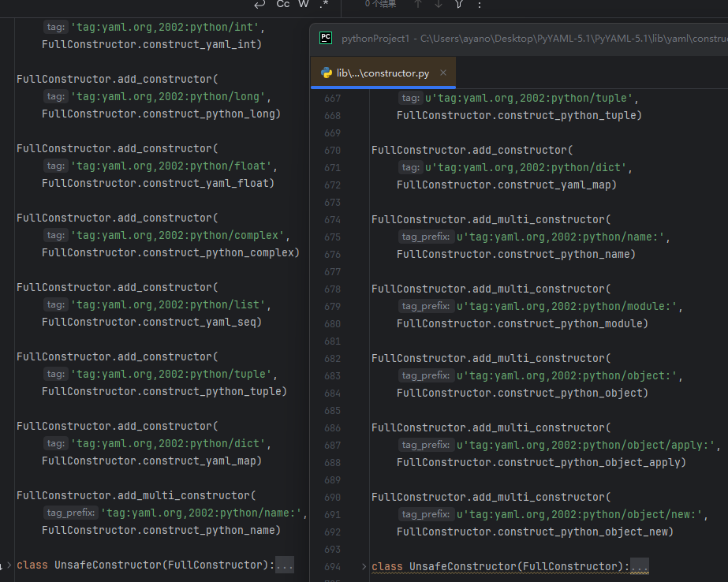The width and height of the screenshot is (728, 582).
Task: Expand folded UnsafeConstructor class at line 694
Action: point(363,566)
